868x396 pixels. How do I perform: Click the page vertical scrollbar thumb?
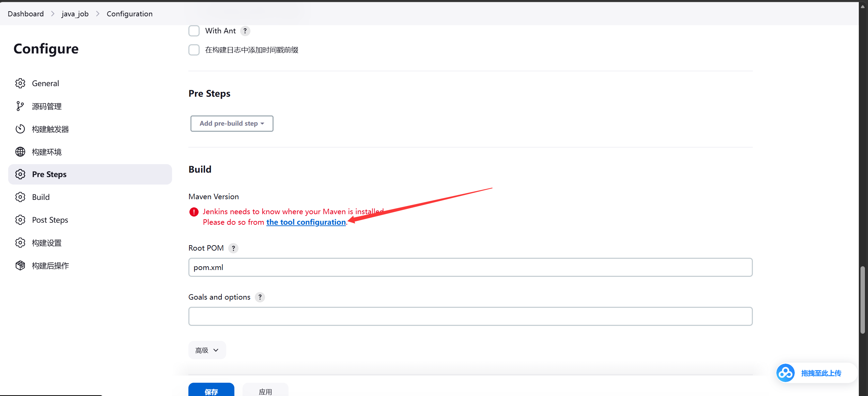pyautogui.click(x=863, y=300)
